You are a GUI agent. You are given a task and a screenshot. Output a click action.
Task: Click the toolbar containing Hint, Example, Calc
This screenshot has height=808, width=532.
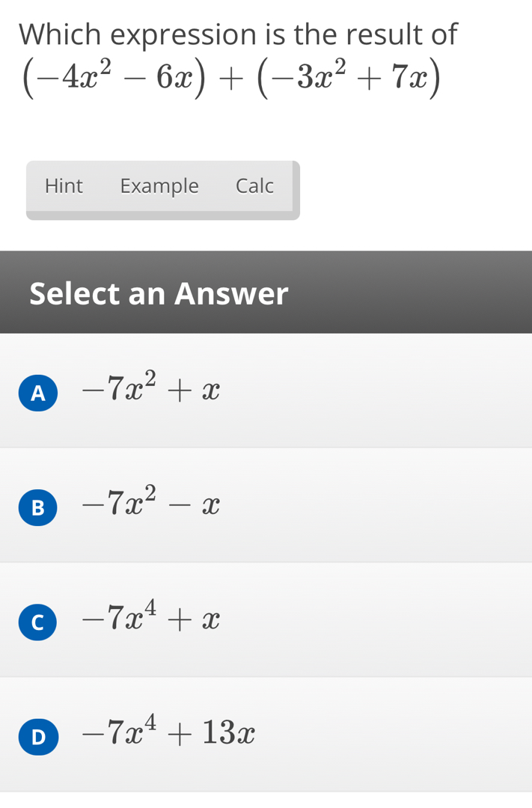click(162, 189)
